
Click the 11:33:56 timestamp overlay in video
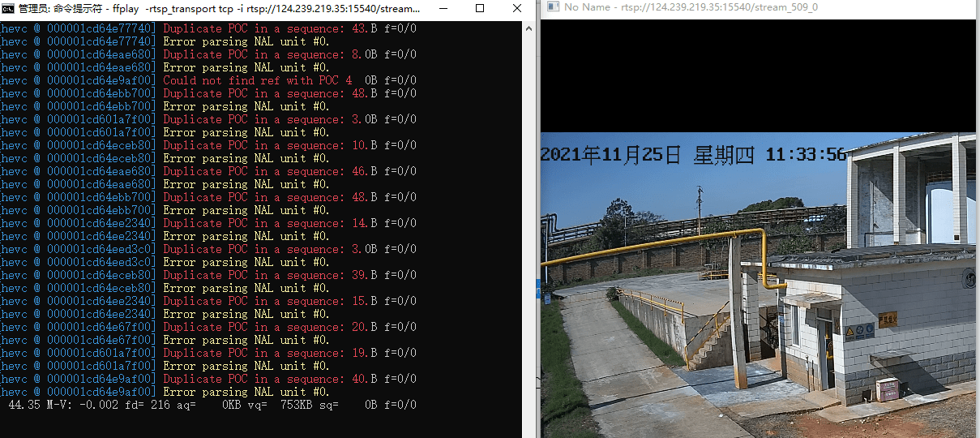[806, 155]
